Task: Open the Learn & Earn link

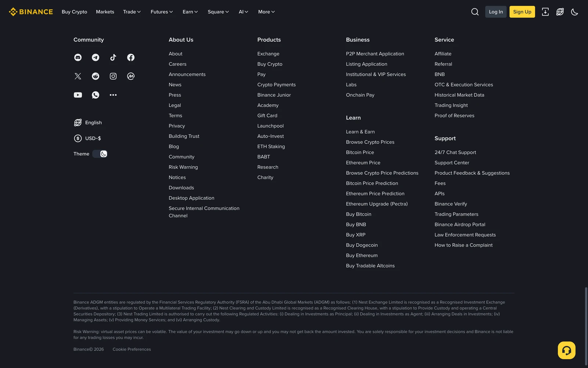Action: click(360, 132)
